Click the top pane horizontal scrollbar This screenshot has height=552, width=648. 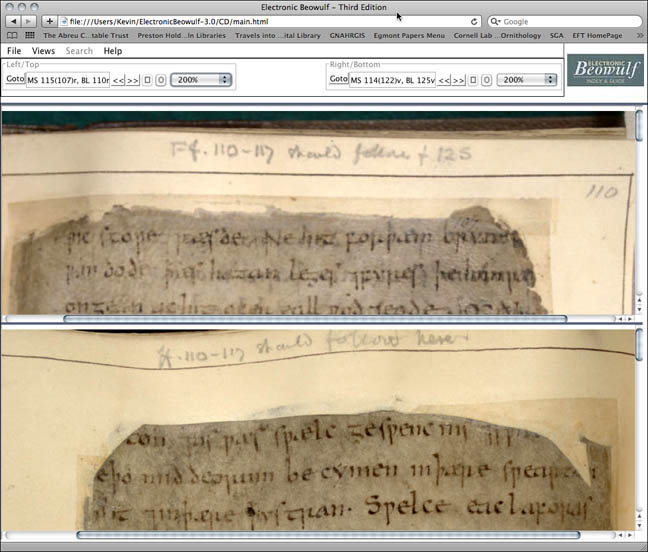click(x=315, y=319)
